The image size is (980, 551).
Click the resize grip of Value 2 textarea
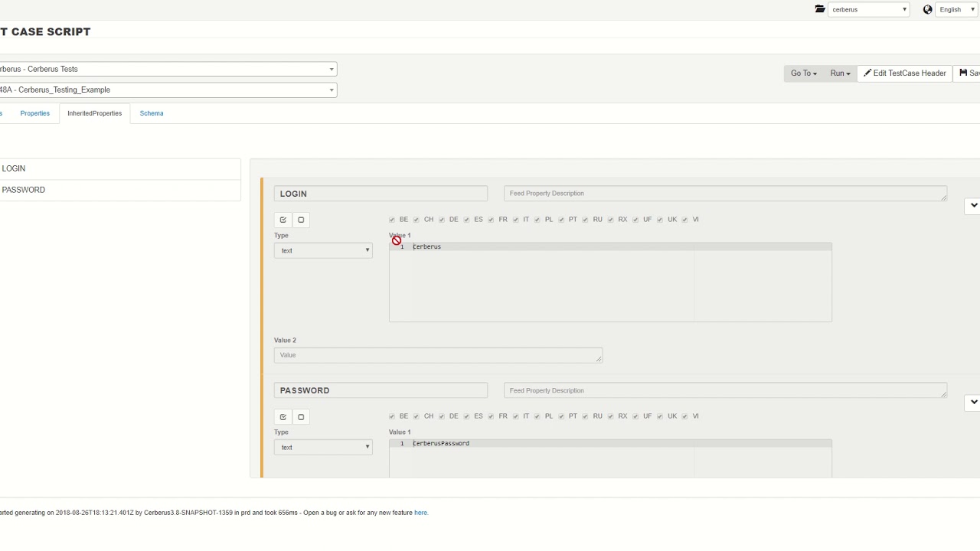point(599,359)
